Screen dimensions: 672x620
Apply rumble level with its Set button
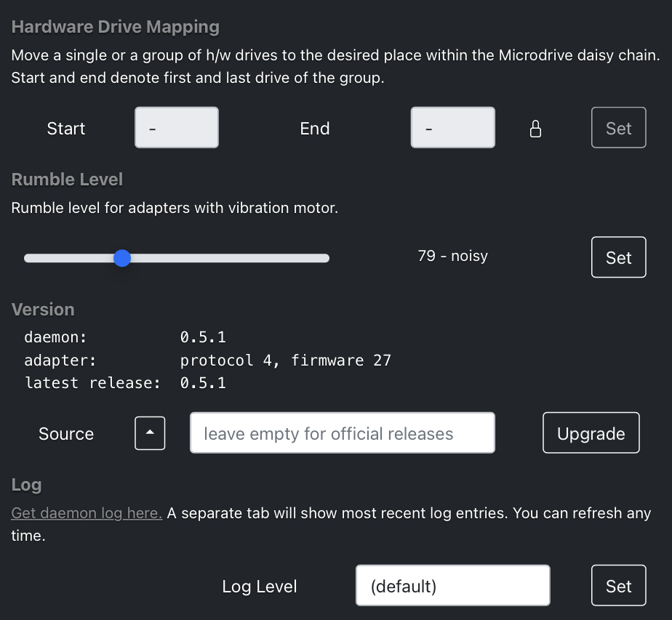pyautogui.click(x=618, y=257)
